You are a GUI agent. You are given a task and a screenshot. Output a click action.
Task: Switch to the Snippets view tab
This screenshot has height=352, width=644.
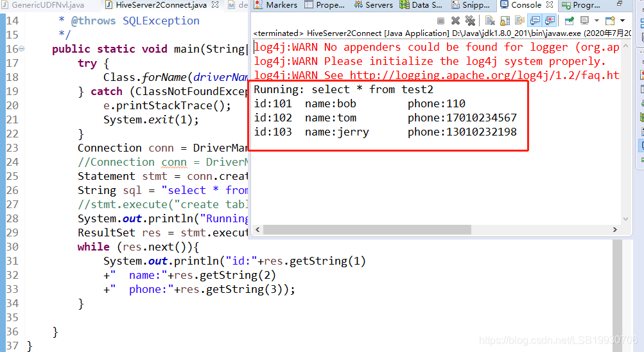471,5
